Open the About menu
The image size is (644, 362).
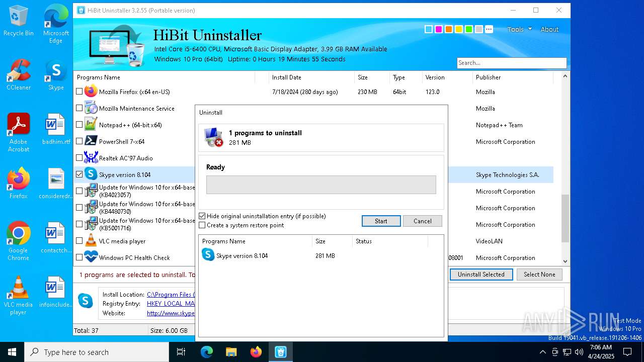pos(549,29)
